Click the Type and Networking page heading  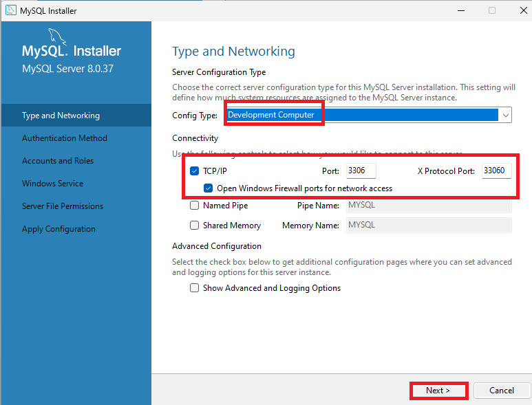(x=233, y=52)
